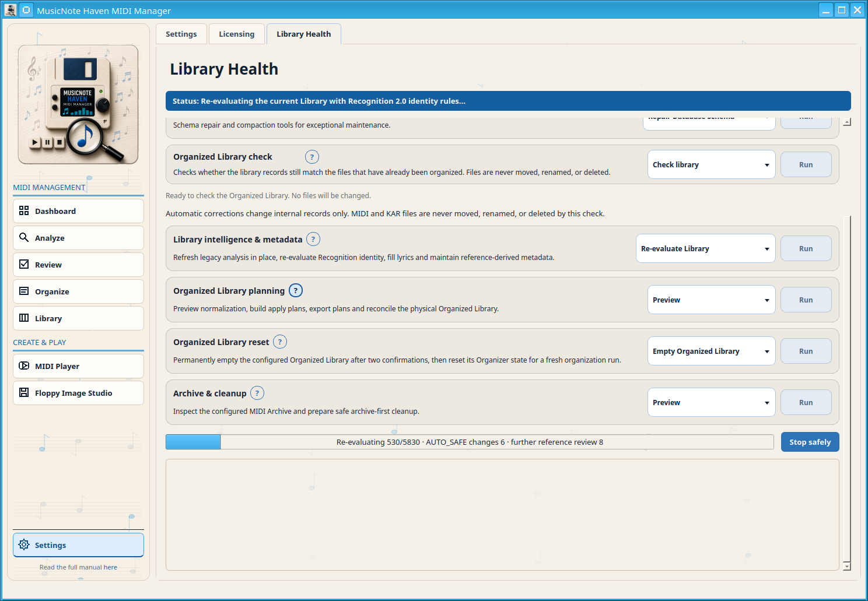Click the Organize list icon

pyautogui.click(x=24, y=291)
